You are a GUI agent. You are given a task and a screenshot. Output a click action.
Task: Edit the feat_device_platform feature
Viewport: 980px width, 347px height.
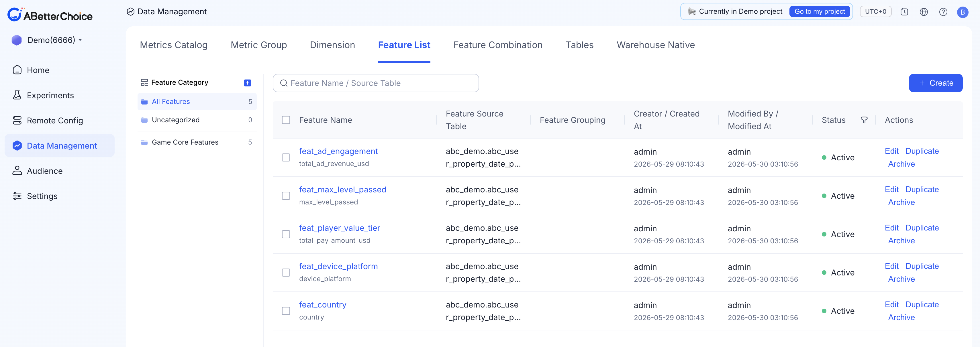891,266
